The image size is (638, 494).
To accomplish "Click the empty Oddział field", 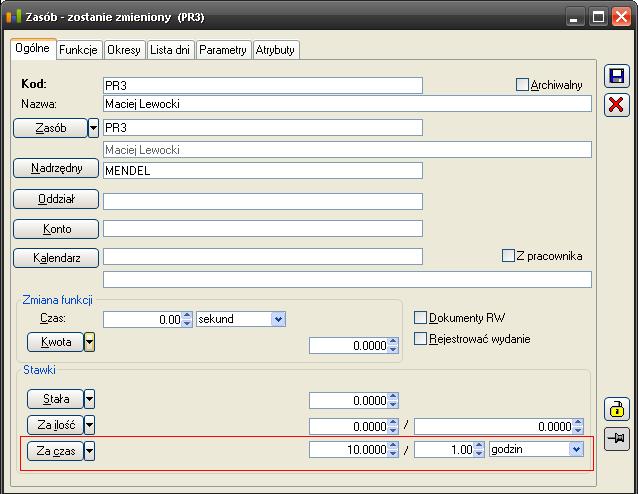I will pos(263,201).
